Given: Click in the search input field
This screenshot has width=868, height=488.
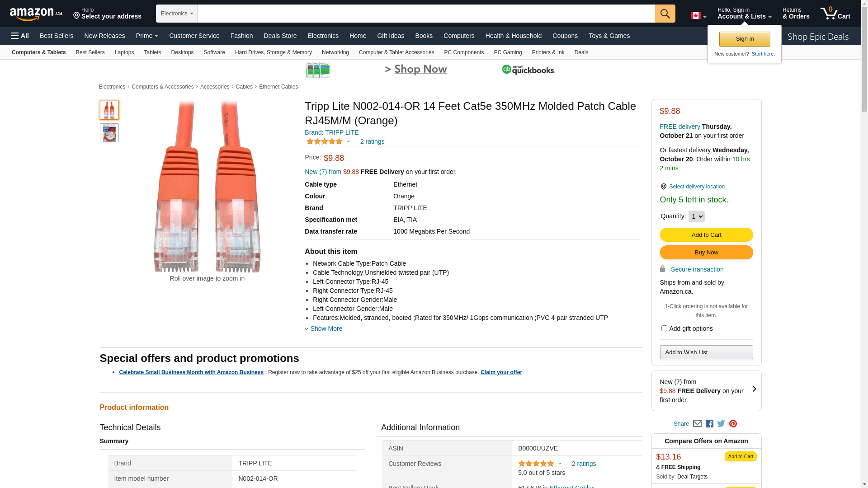Looking at the screenshot, I should point(426,14).
